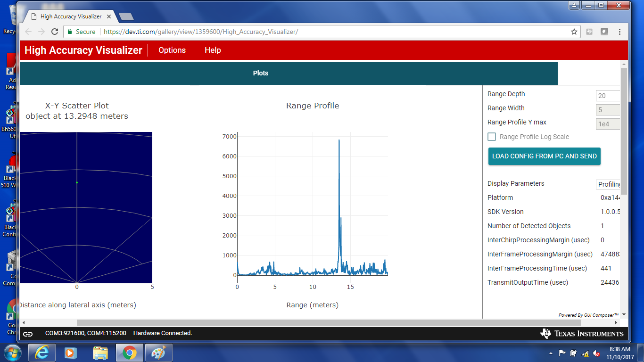644x362 pixels.
Task: Click the High Accuracy Visualizer title
Action: tap(83, 50)
